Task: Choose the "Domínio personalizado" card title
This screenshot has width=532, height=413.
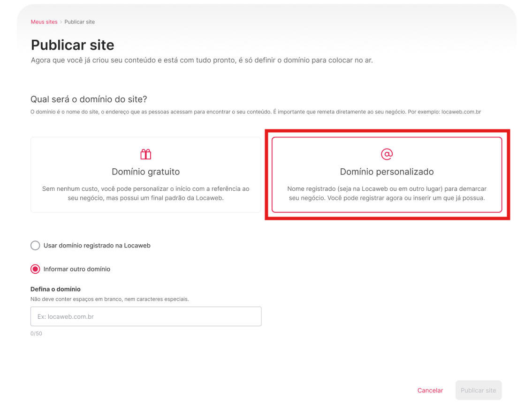Action: click(387, 172)
